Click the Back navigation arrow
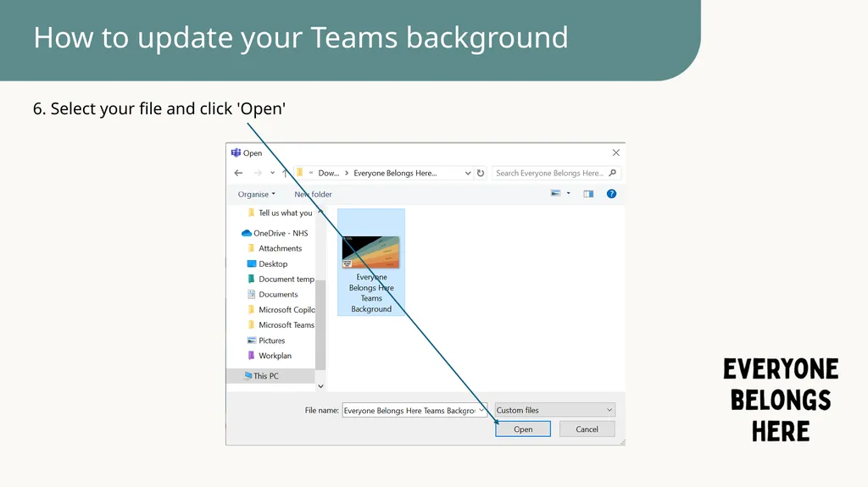Image resolution: width=868 pixels, height=487 pixels. 238,174
